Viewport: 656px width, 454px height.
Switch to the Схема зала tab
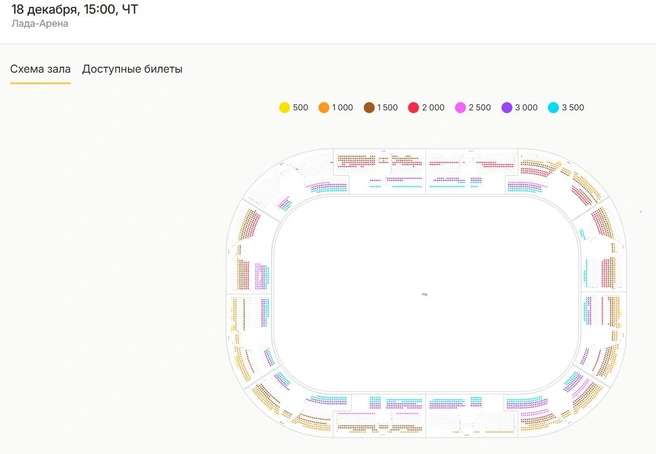coord(40,69)
